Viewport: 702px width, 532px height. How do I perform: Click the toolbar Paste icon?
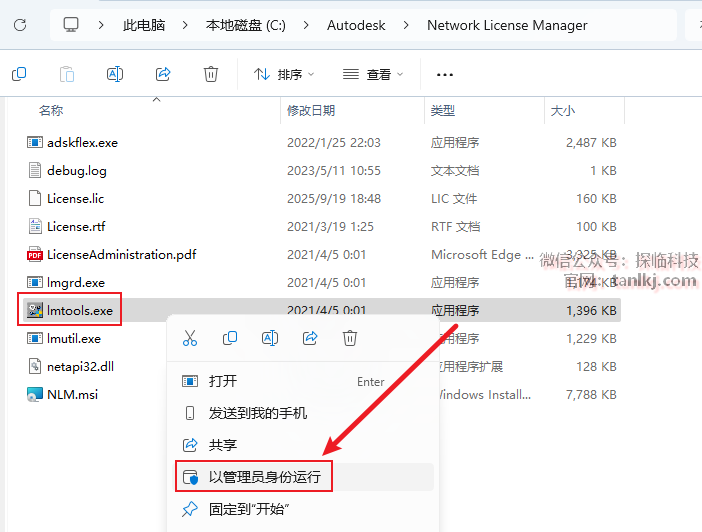click(x=67, y=74)
